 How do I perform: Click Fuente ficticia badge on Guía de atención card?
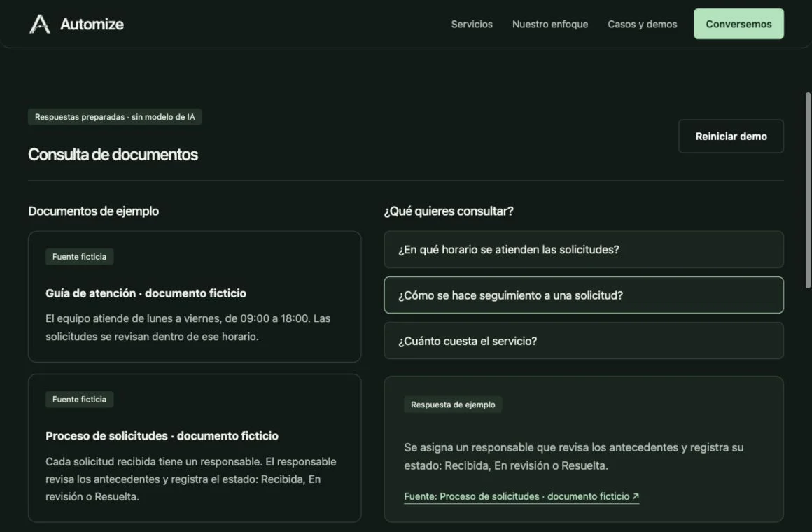[x=79, y=257]
